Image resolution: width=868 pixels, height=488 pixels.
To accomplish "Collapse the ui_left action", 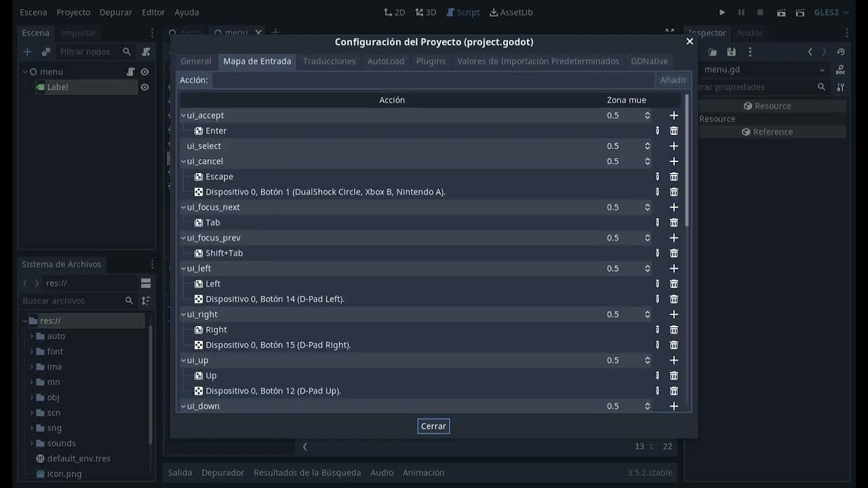I will (183, 268).
